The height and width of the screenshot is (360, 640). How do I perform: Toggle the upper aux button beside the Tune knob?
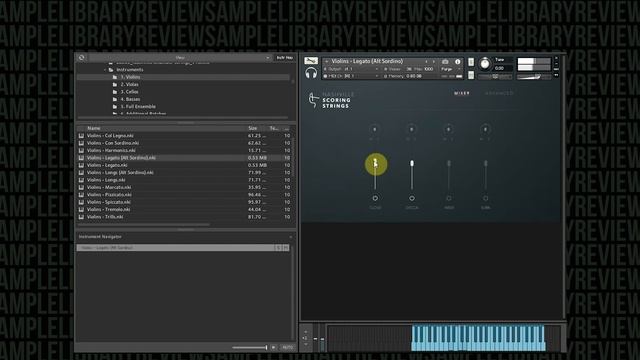(471, 62)
